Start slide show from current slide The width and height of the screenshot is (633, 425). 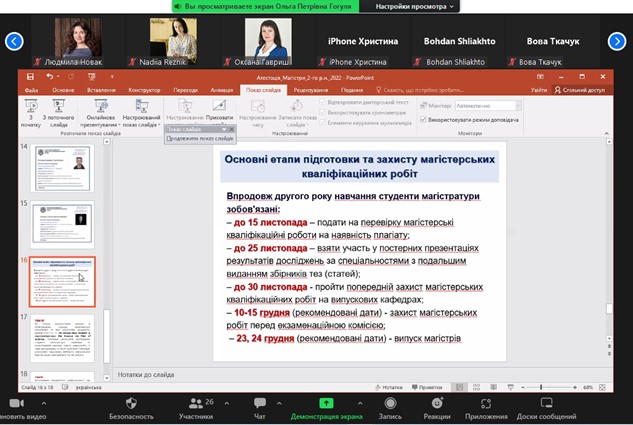[59, 107]
